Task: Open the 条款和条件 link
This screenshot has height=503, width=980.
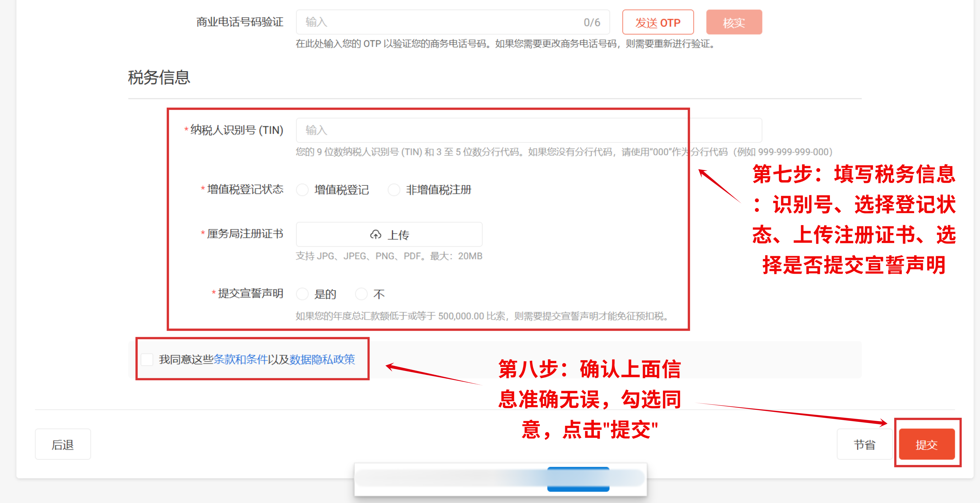Action: point(240,359)
